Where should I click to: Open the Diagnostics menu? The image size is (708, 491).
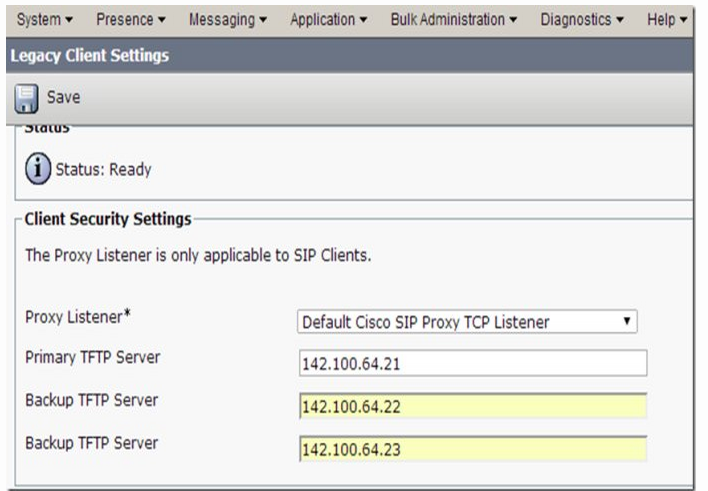coord(582,19)
